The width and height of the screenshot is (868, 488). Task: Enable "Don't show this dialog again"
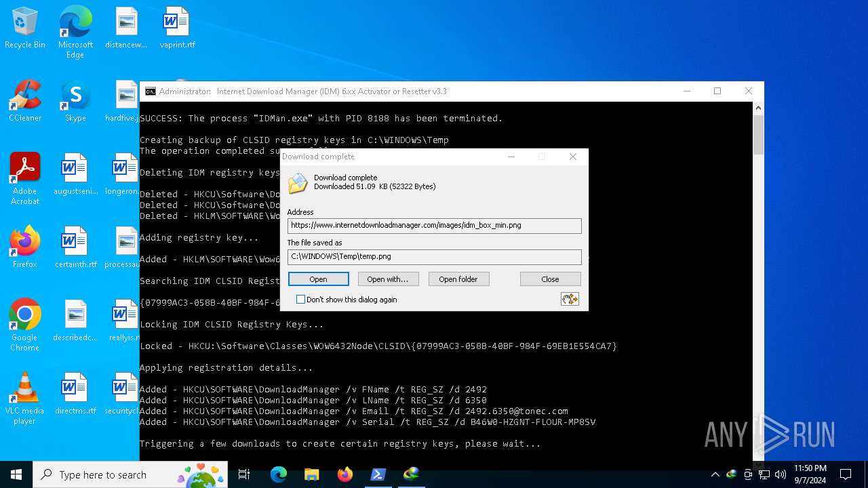coord(300,299)
